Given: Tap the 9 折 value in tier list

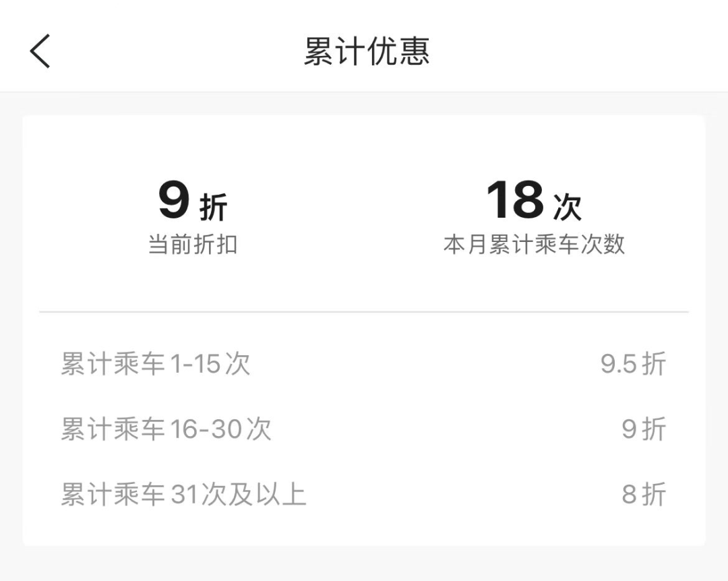Looking at the screenshot, I should (x=644, y=429).
